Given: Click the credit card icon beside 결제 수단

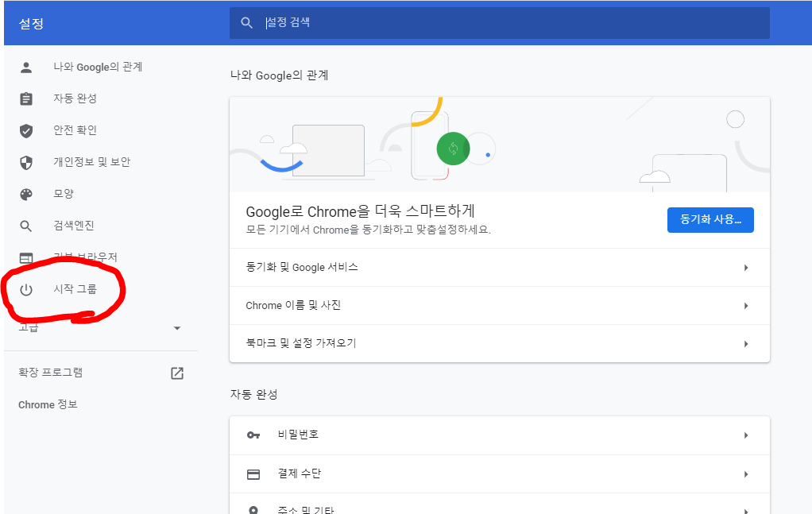Looking at the screenshot, I should 253,474.
